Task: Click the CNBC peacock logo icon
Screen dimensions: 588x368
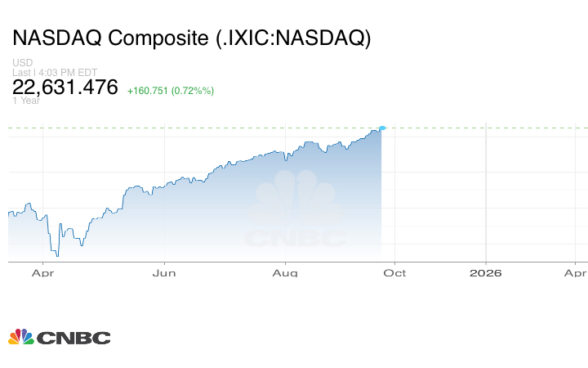Action: [x=20, y=337]
